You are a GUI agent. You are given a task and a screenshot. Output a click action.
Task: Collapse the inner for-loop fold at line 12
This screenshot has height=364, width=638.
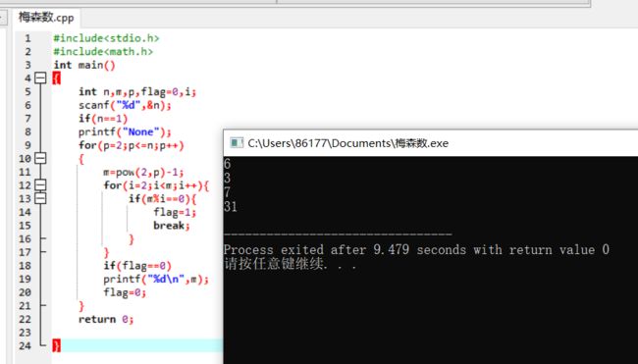tap(40, 185)
